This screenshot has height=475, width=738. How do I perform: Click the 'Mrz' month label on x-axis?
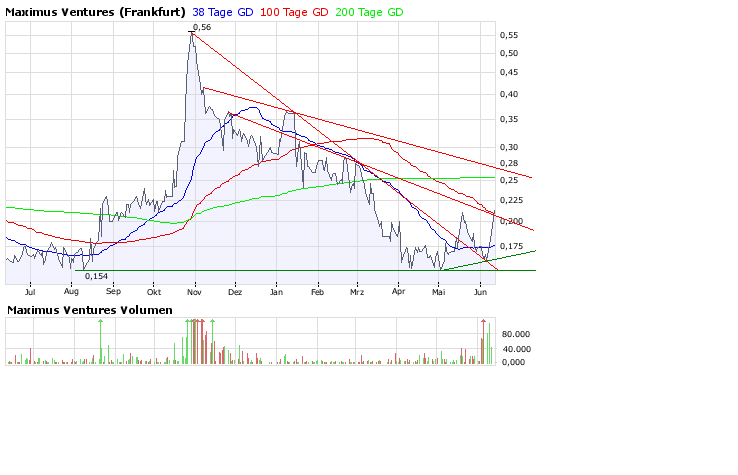pos(357,292)
